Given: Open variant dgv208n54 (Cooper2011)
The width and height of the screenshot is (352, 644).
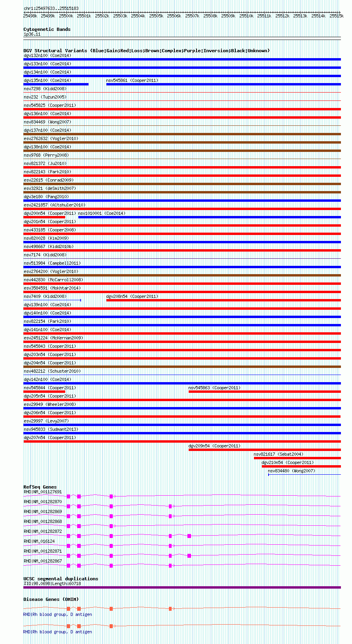Looking at the screenshot, I should tap(132, 296).
